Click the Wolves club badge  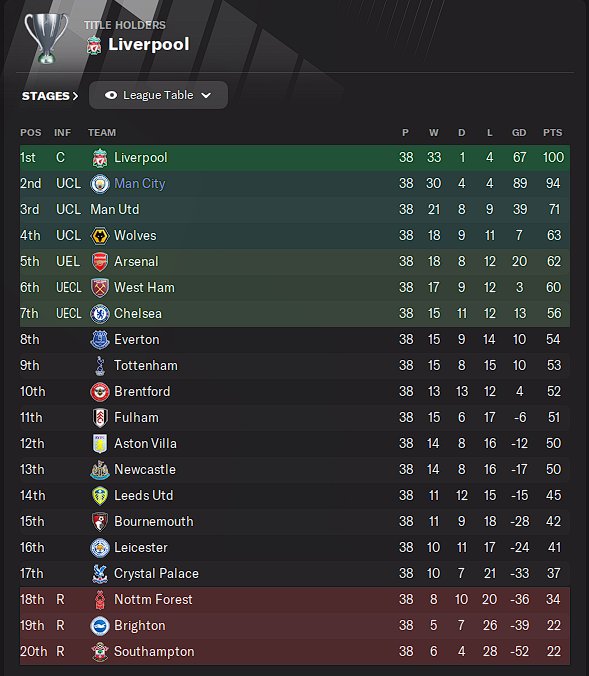click(x=100, y=235)
